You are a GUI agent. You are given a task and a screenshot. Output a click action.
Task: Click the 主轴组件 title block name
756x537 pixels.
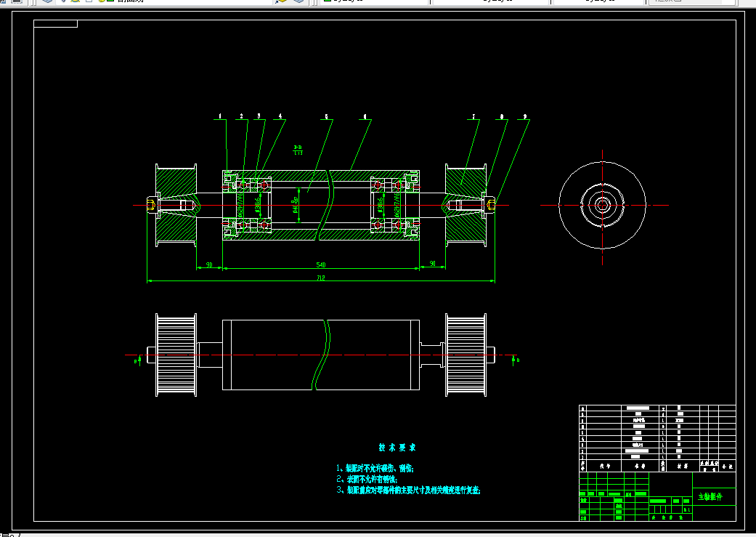tap(710, 496)
